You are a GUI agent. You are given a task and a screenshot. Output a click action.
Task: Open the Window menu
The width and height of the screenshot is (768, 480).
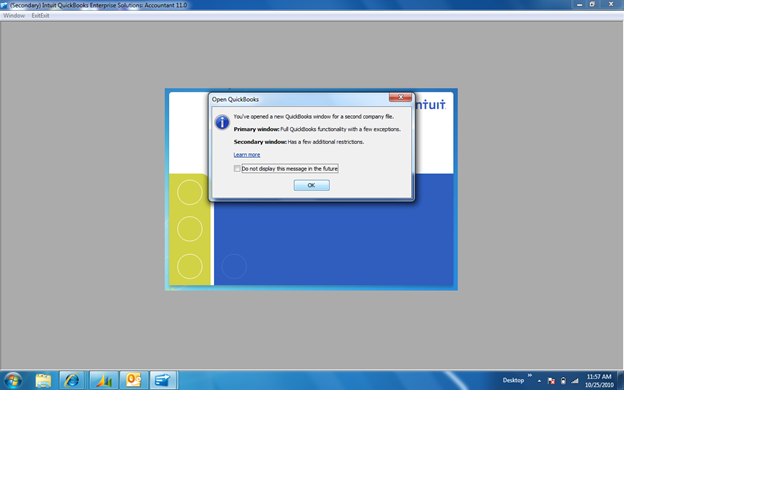pyautogui.click(x=14, y=16)
